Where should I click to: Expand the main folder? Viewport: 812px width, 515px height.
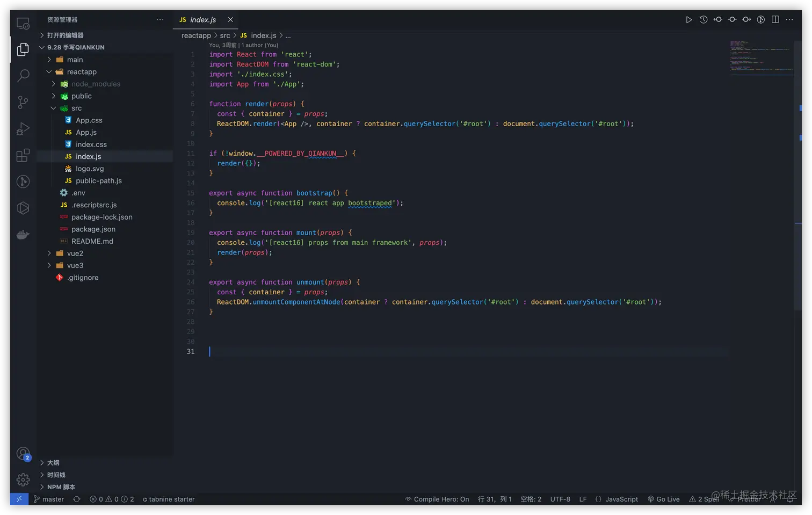click(105, 60)
